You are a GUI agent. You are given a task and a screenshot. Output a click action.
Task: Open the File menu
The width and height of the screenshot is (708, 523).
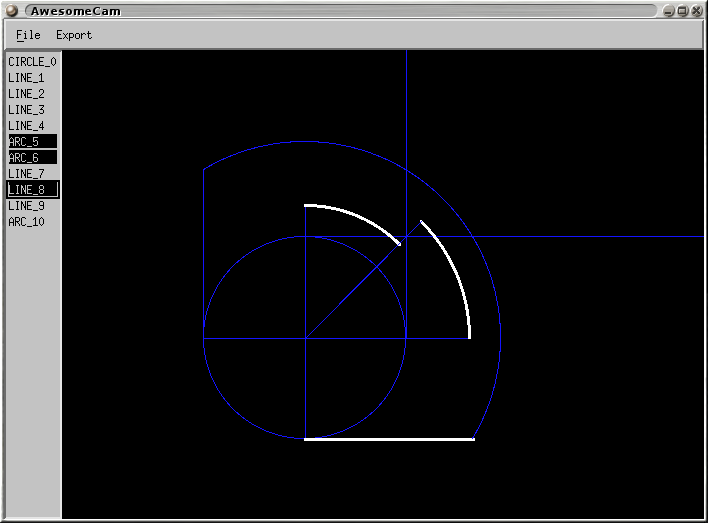pyautogui.click(x=28, y=35)
